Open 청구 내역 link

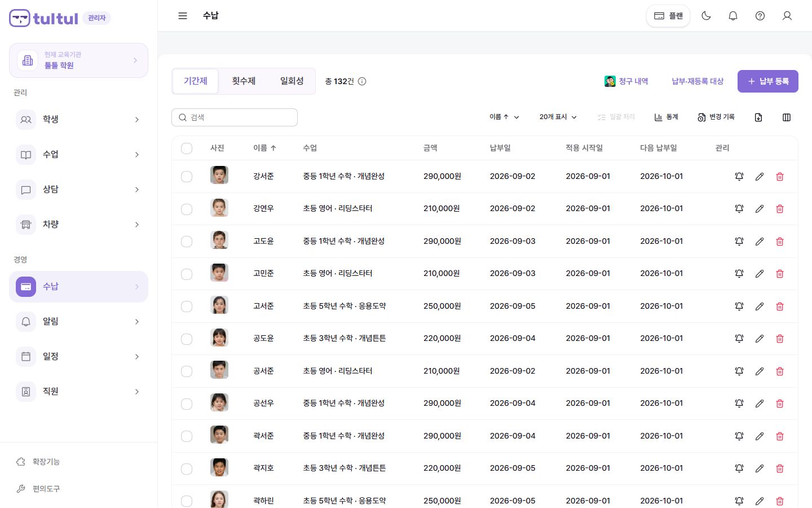pos(626,81)
